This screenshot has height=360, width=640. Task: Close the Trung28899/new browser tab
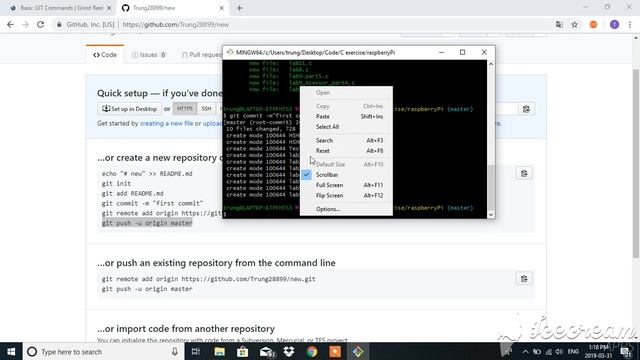click(222, 8)
